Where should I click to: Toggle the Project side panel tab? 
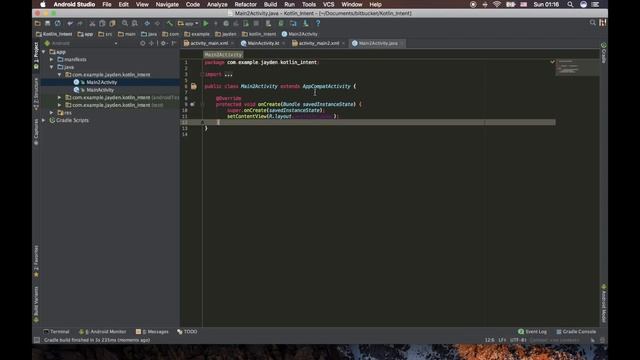[36, 55]
